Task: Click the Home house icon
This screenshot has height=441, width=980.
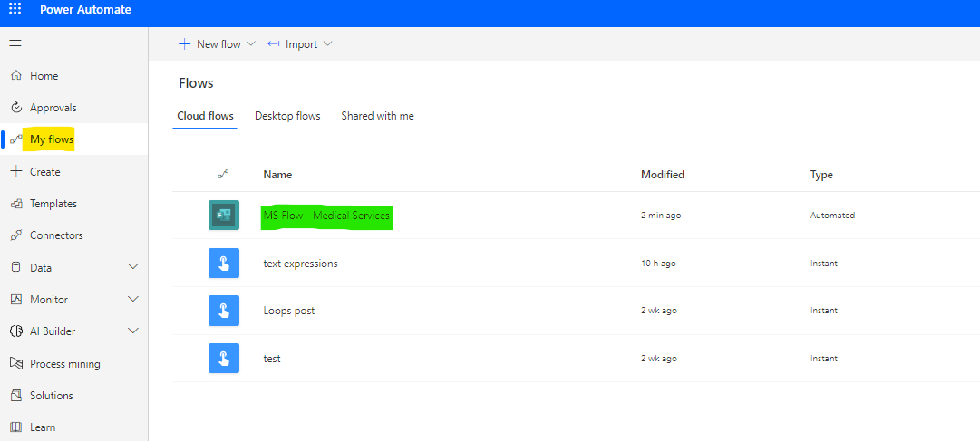Action: click(x=15, y=76)
